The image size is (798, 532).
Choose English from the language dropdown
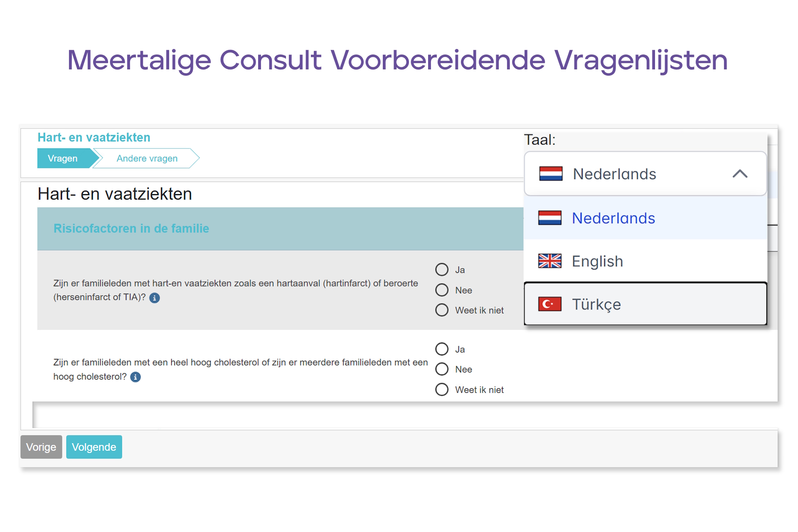[597, 261]
